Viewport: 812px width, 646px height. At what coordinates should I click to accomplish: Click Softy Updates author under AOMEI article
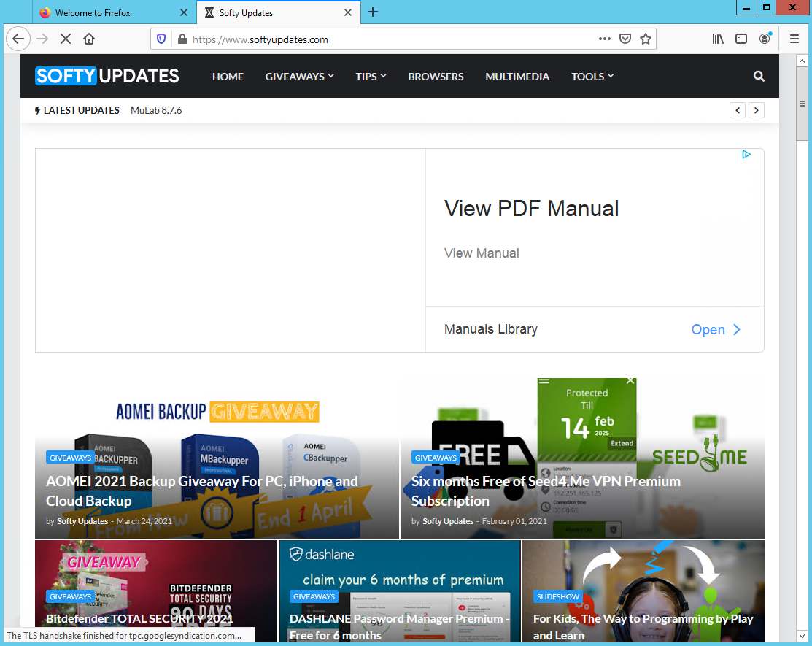point(82,521)
